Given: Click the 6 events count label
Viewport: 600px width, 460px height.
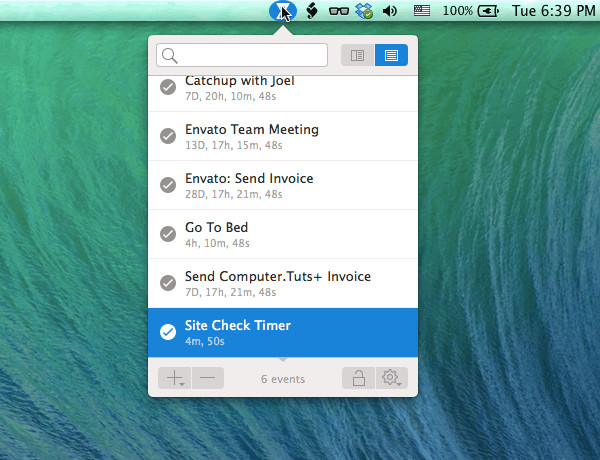Looking at the screenshot, I should 283,379.
